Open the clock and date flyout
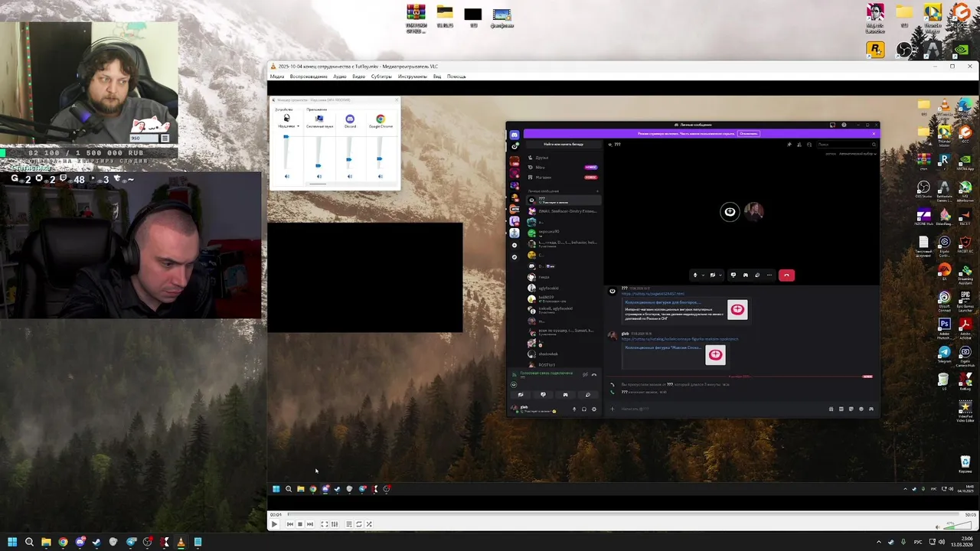Image resolution: width=980 pixels, height=551 pixels. point(962,542)
